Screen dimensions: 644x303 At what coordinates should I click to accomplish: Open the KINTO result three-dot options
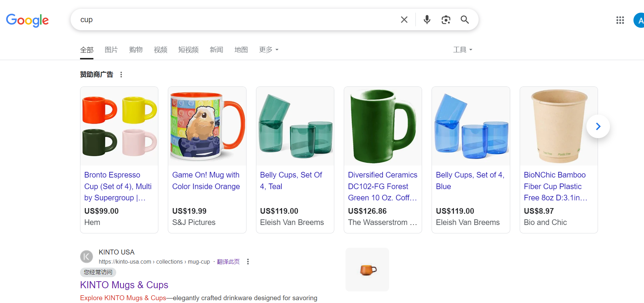248,262
